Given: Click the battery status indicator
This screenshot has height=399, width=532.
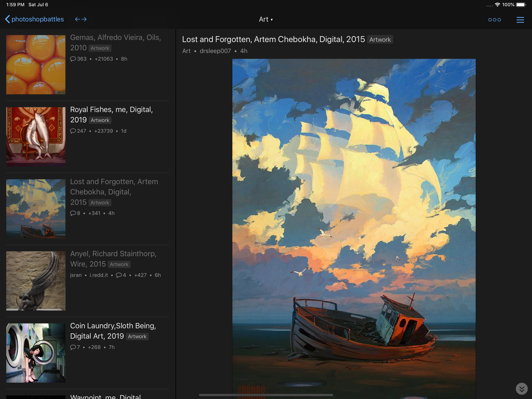Looking at the screenshot, I should [521, 4].
